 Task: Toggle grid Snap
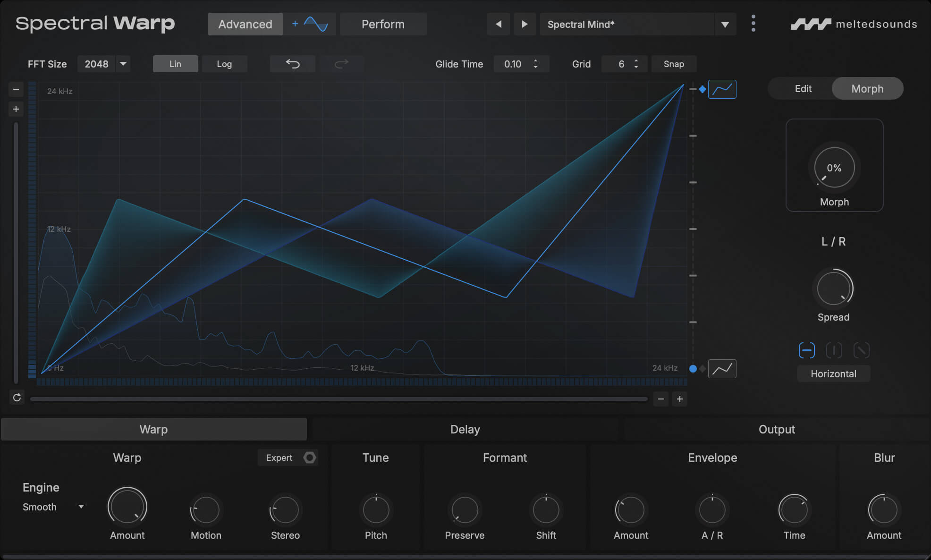tap(674, 64)
